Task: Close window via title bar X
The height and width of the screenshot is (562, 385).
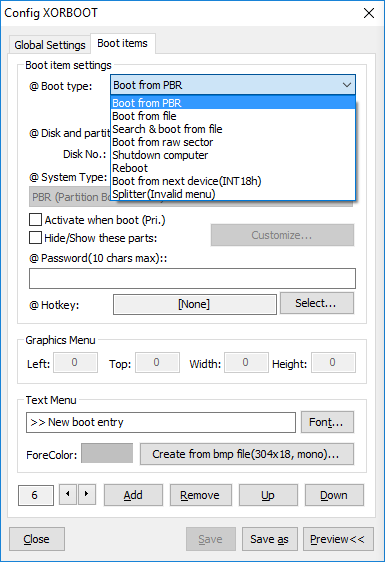Action: (369, 13)
